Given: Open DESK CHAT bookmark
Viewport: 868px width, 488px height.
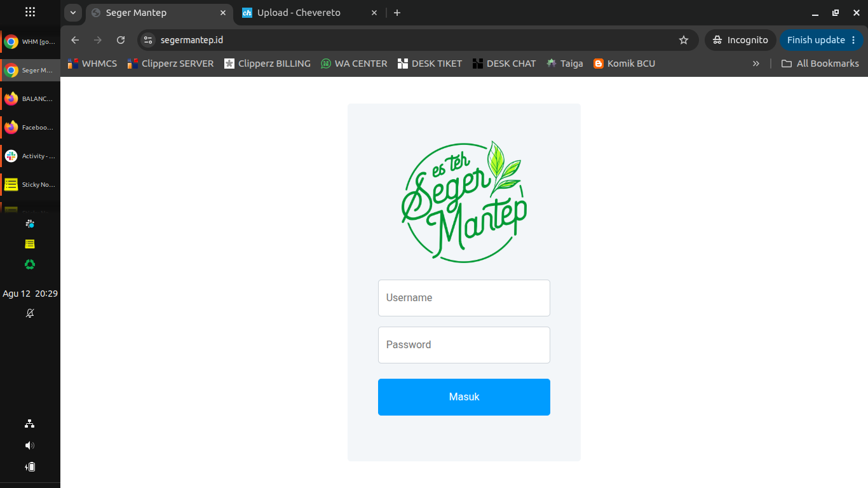Looking at the screenshot, I should tap(505, 64).
